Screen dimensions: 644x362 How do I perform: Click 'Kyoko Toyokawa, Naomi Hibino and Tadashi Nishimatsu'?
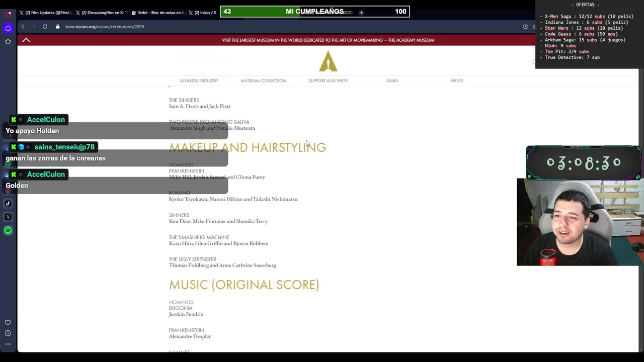(233, 199)
